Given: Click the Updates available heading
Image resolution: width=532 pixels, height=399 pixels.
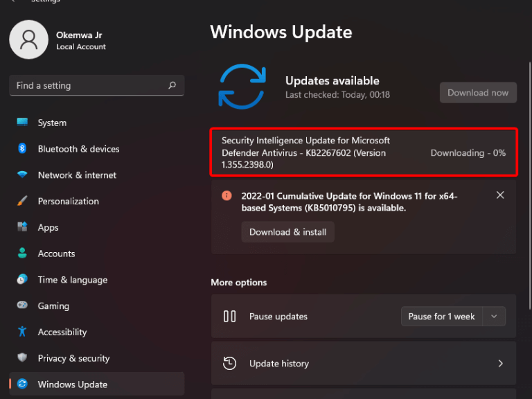Looking at the screenshot, I should [332, 80].
